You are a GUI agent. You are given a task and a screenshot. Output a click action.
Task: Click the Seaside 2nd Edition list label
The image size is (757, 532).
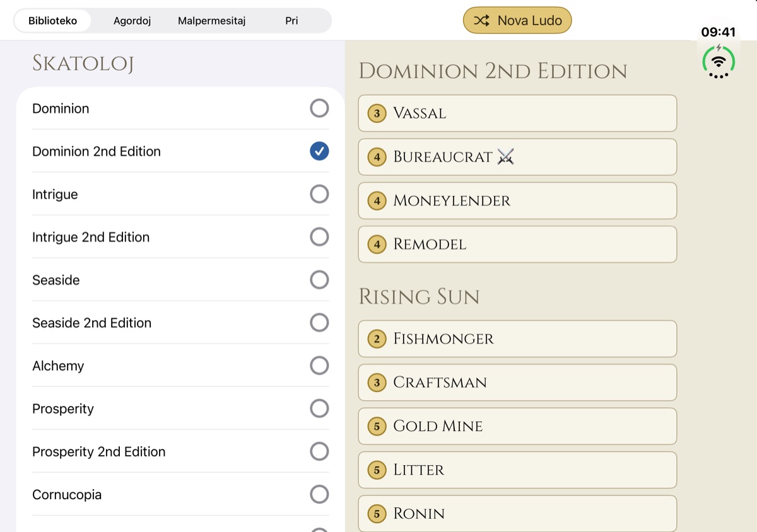pyautogui.click(x=92, y=323)
